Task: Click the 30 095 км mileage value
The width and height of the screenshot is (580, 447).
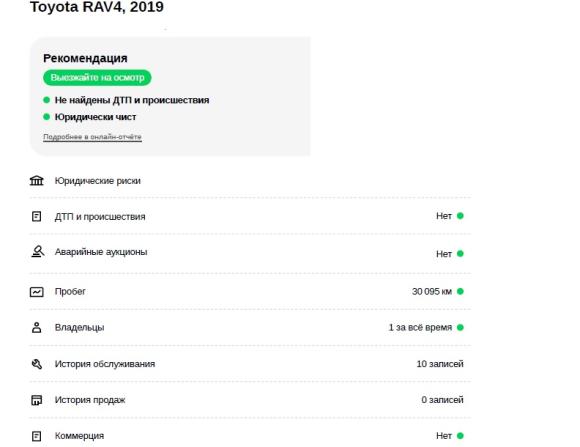Action: pos(432,292)
